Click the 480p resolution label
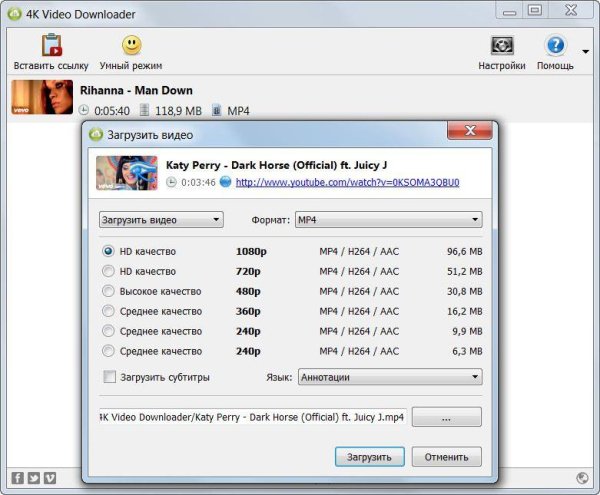This screenshot has width=600, height=495. 248,291
